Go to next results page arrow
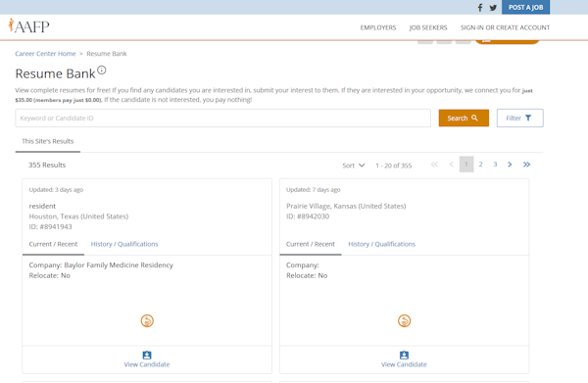588x383 pixels. [x=510, y=165]
